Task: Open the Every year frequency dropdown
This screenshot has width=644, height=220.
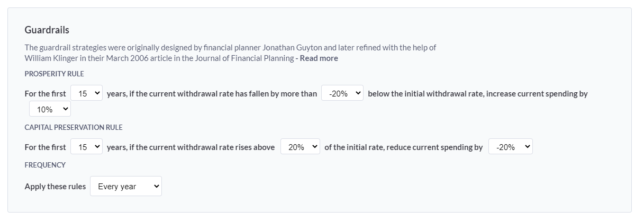Action: point(126,186)
